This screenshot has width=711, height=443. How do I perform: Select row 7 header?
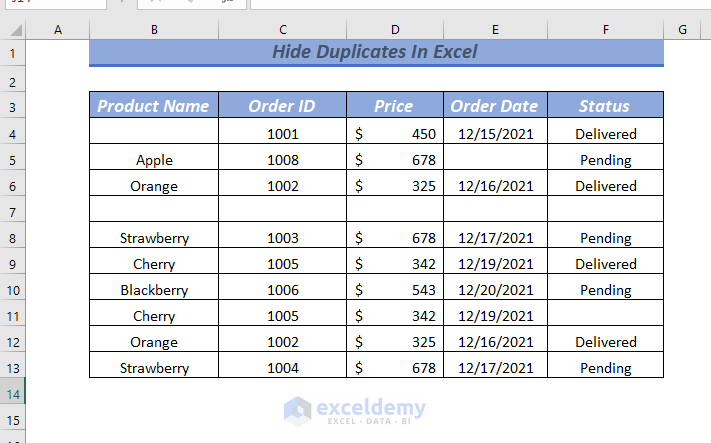[x=12, y=212]
